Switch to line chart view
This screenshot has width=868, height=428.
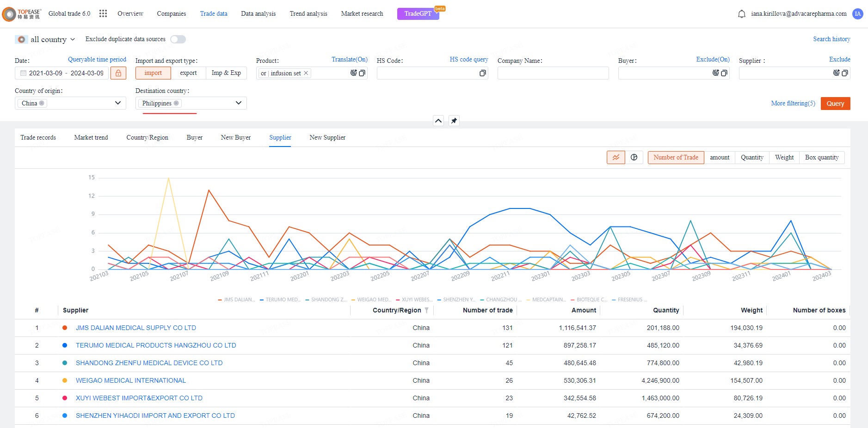pos(616,158)
